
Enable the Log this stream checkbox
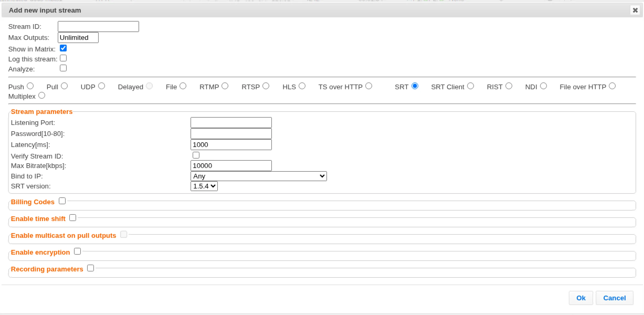pyautogui.click(x=63, y=58)
